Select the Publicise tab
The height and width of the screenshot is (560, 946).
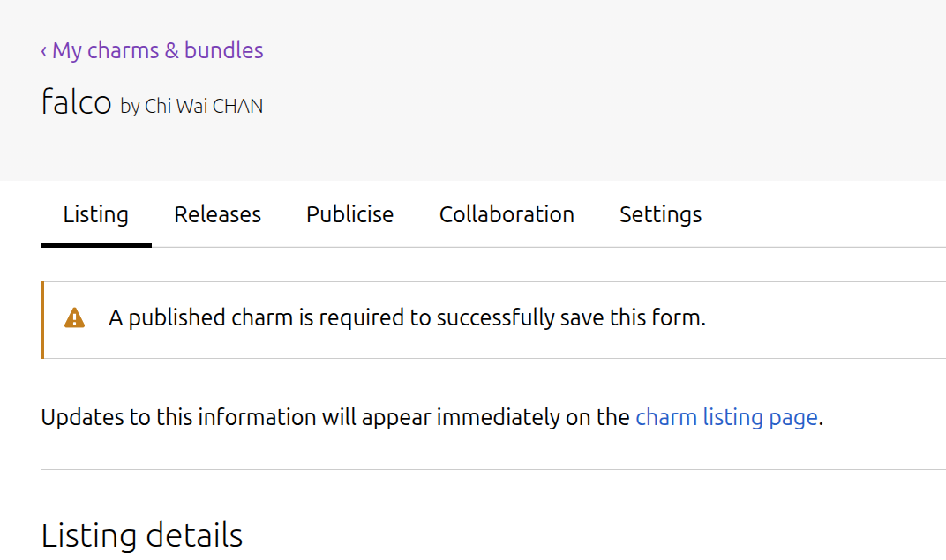coord(349,214)
